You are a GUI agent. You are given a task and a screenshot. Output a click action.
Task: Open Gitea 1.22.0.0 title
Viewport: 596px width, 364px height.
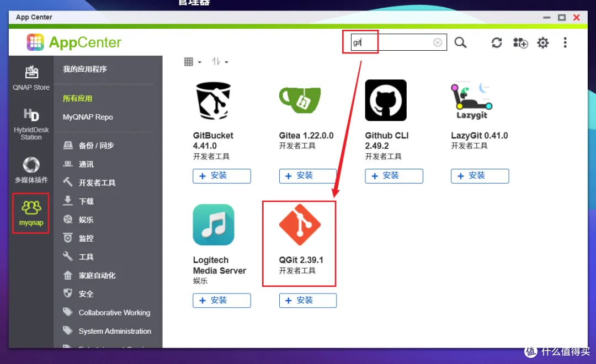pyautogui.click(x=306, y=136)
